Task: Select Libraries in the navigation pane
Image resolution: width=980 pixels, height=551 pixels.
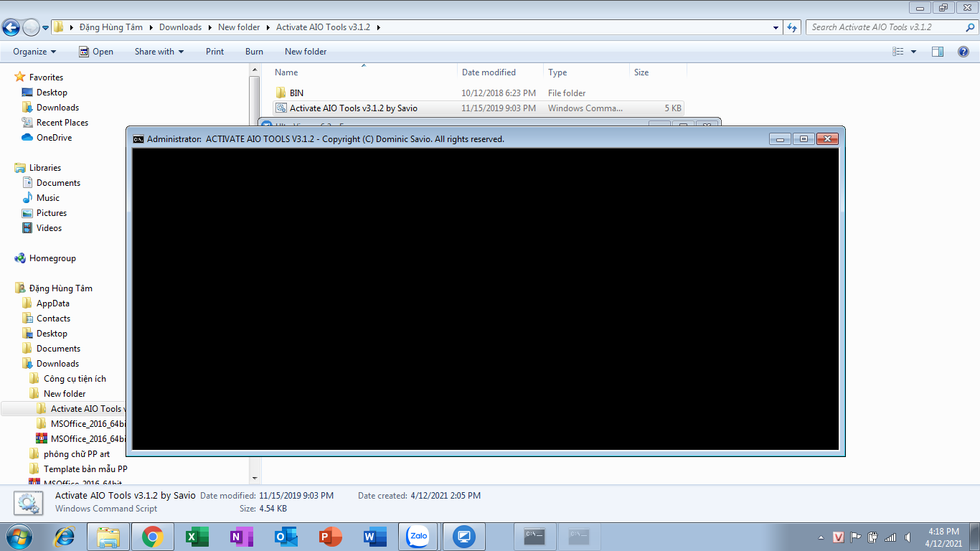Action: 45,168
